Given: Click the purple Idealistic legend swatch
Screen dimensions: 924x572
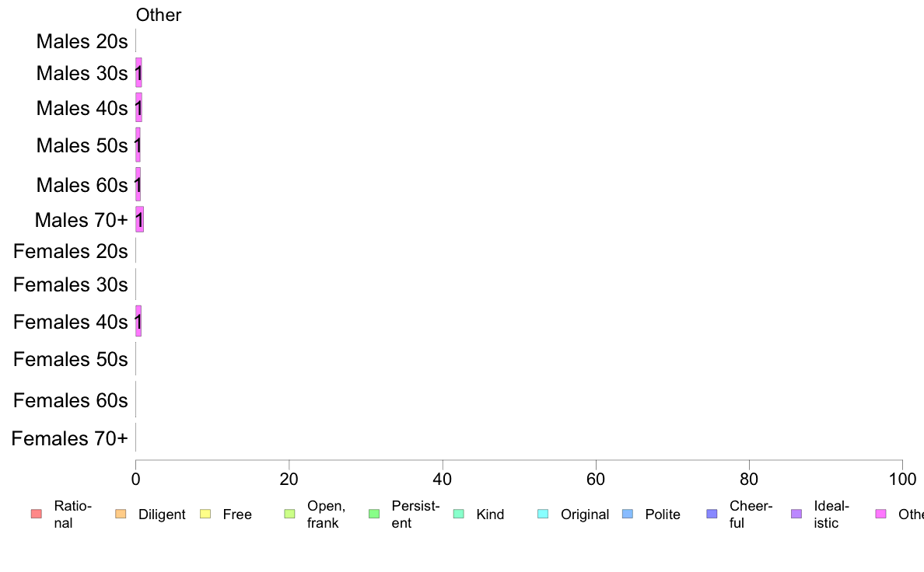Looking at the screenshot, I should click(x=796, y=514).
